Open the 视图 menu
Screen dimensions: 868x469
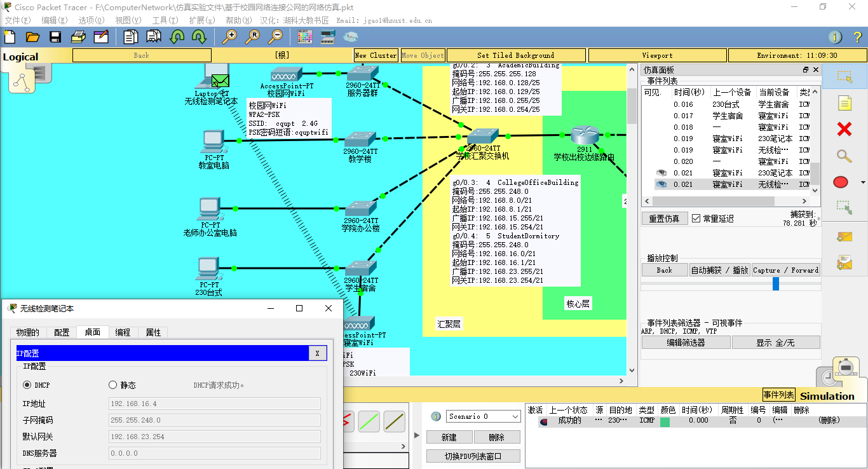coord(128,20)
